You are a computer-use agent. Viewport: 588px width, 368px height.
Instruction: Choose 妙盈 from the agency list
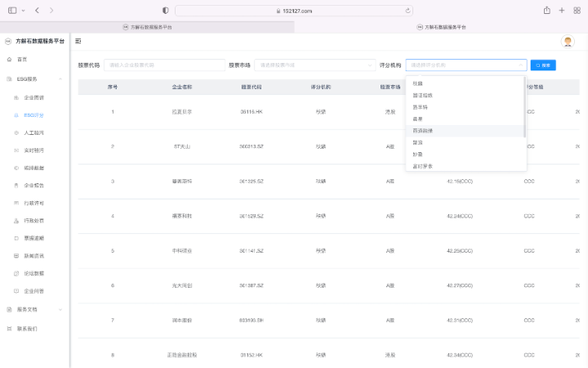pyautogui.click(x=465, y=155)
